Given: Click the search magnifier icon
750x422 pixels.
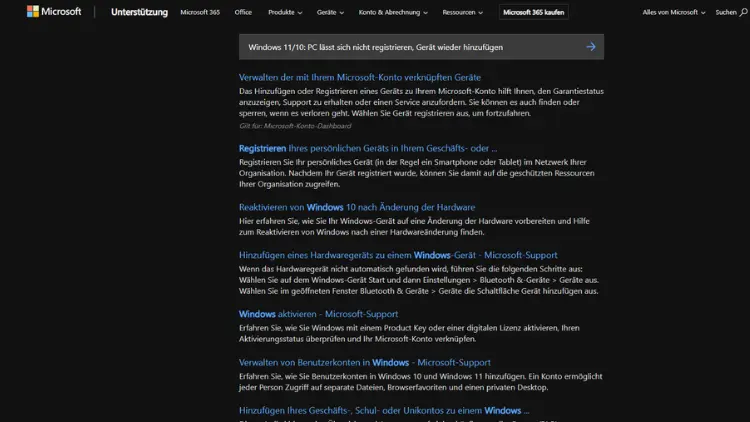Looking at the screenshot, I should 743,12.
